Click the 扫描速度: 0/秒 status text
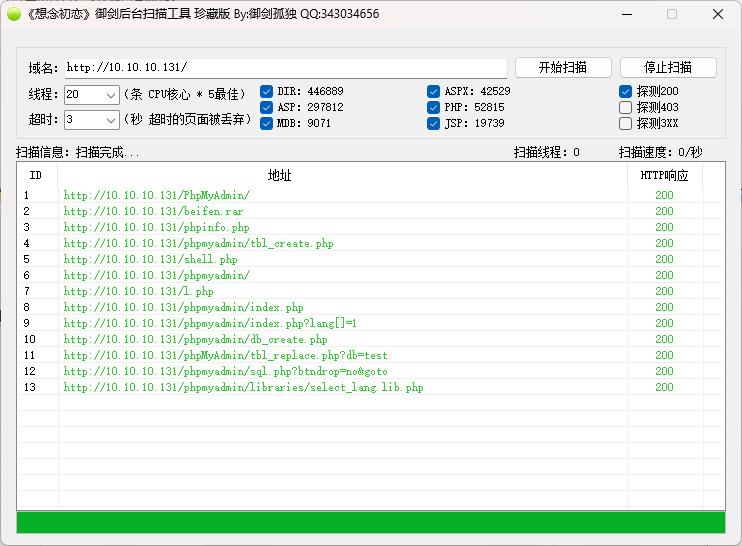The width and height of the screenshot is (742, 546). [x=661, y=152]
